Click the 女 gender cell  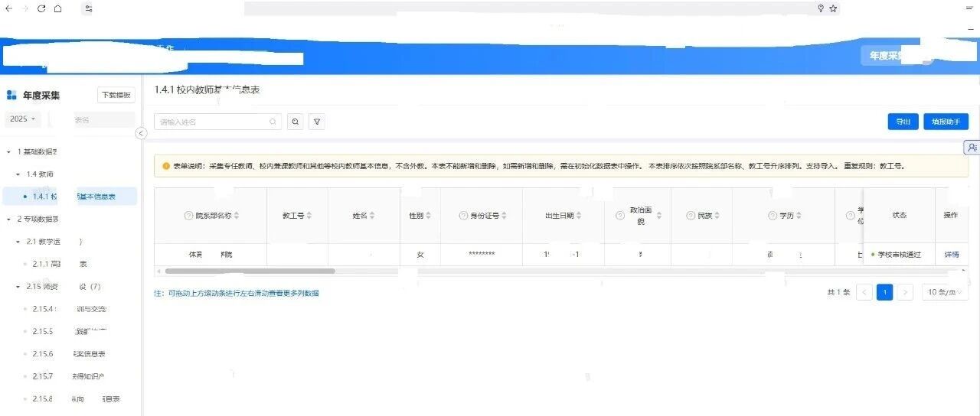420,255
